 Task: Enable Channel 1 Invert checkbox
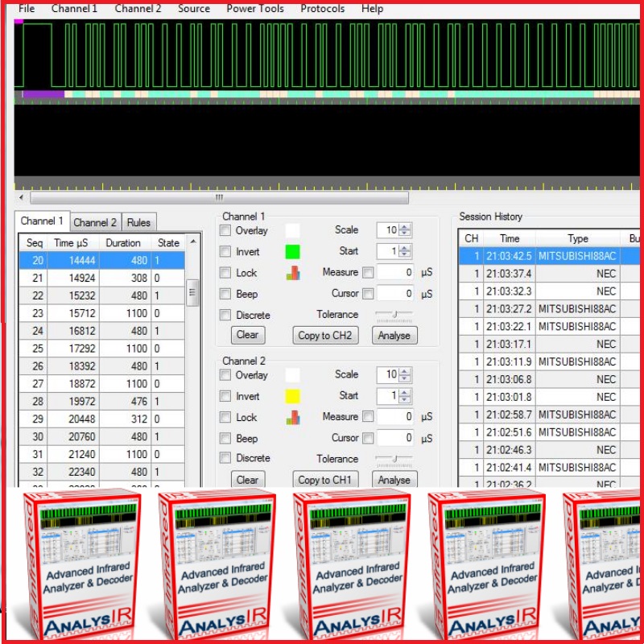(225, 251)
